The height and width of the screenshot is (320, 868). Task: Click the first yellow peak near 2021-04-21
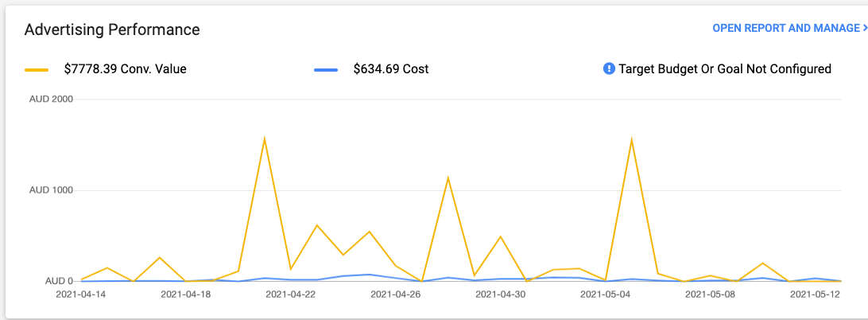[x=265, y=138]
